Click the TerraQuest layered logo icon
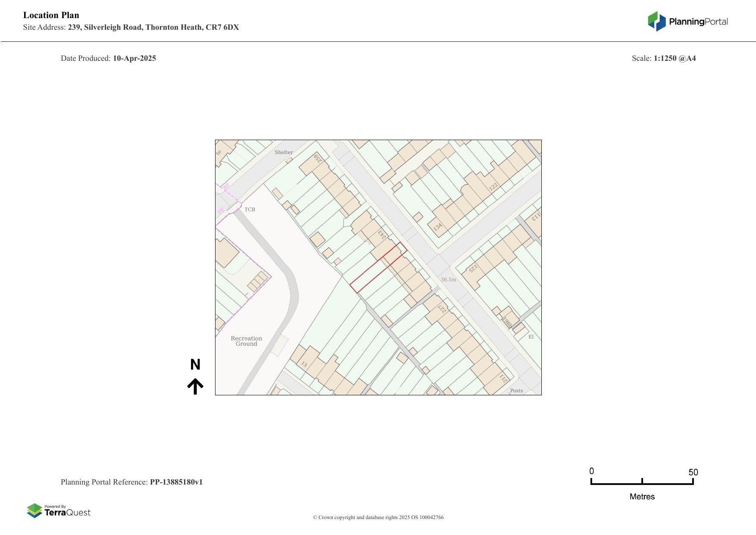The height and width of the screenshot is (535, 756). (34, 511)
